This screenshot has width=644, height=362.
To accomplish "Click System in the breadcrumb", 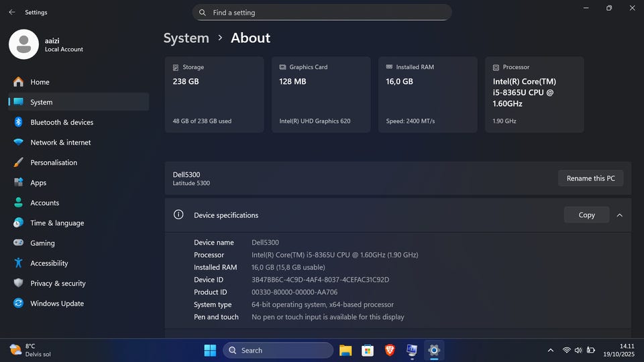I will pos(186,38).
